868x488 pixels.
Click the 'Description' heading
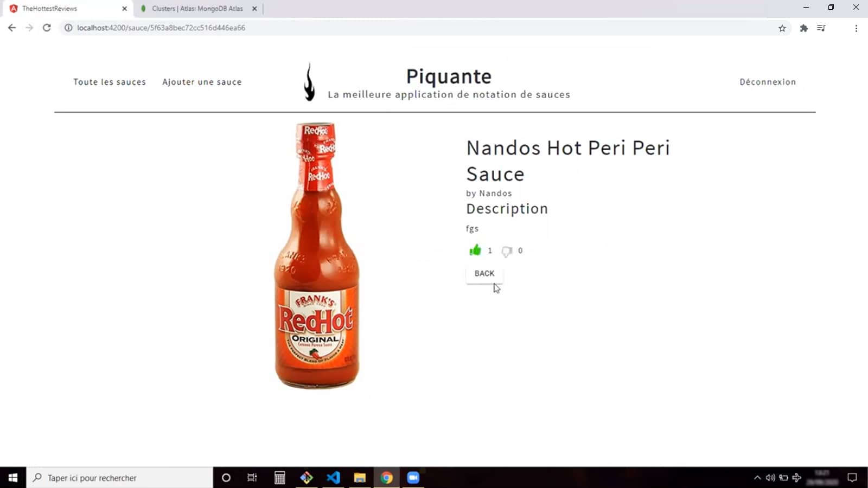pyautogui.click(x=507, y=209)
